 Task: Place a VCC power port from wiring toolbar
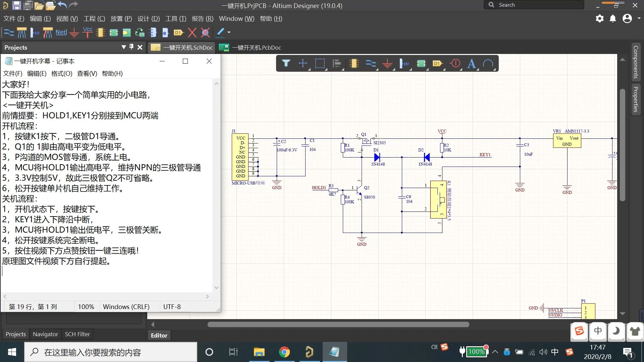tap(88, 33)
